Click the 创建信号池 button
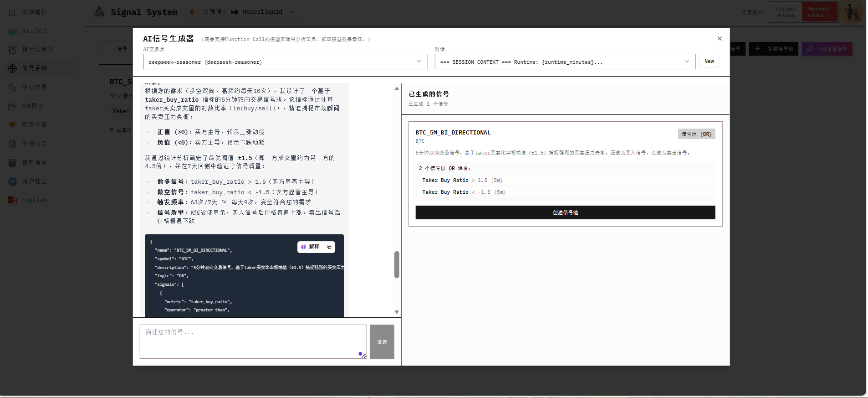 pyautogui.click(x=565, y=212)
